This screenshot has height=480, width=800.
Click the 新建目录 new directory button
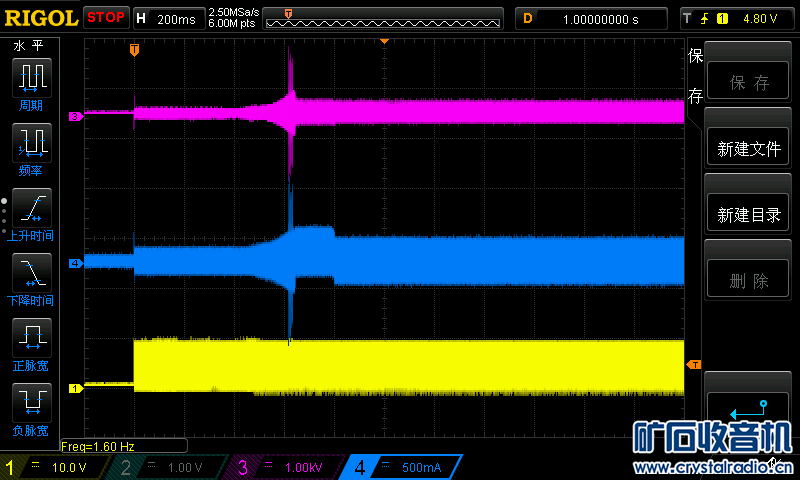click(x=748, y=215)
